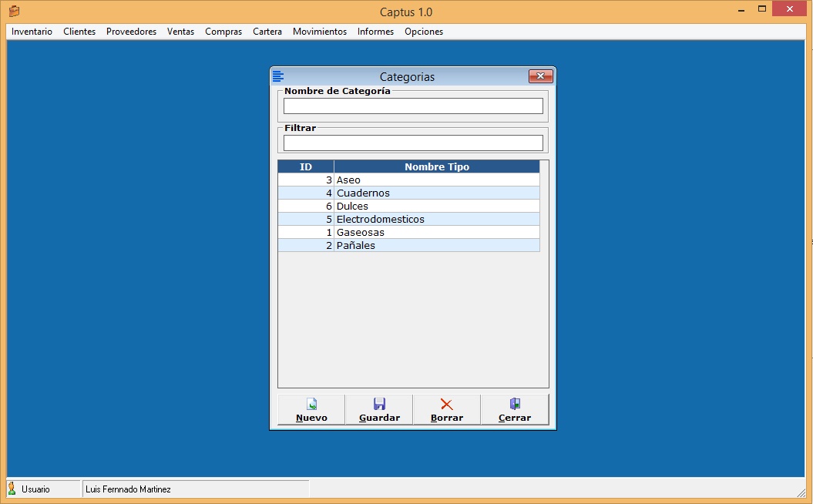Screen dimensions: 813x504
Task: Sort by the Nombre Tipo column header
Action: [x=436, y=166]
